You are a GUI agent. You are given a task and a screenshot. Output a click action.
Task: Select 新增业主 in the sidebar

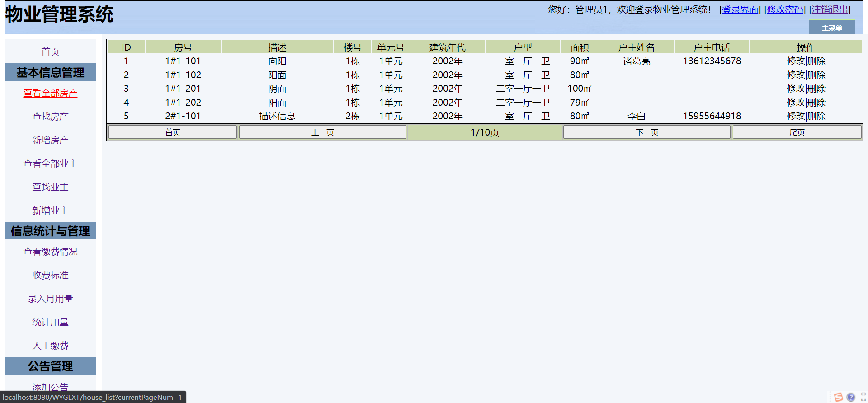pyautogui.click(x=50, y=211)
